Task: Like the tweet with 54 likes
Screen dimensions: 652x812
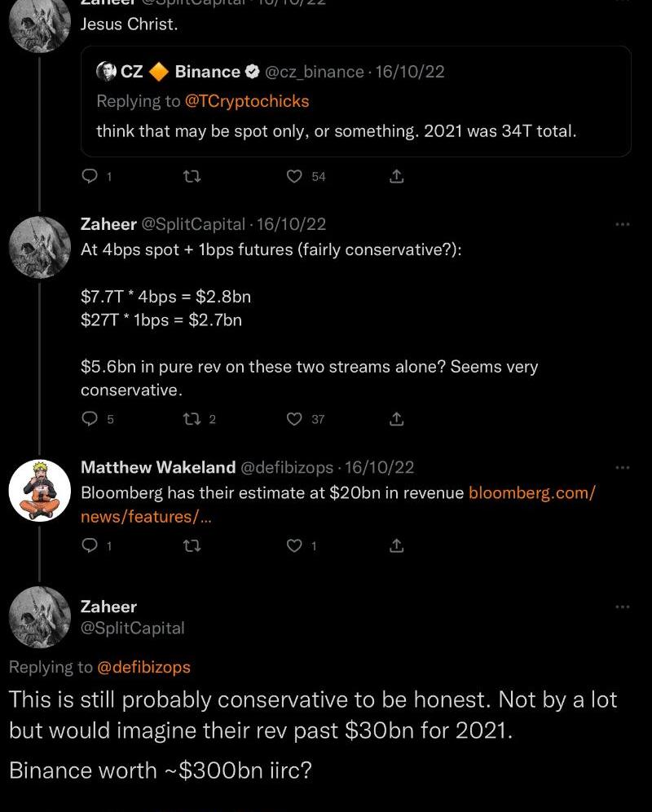Action: (295, 176)
